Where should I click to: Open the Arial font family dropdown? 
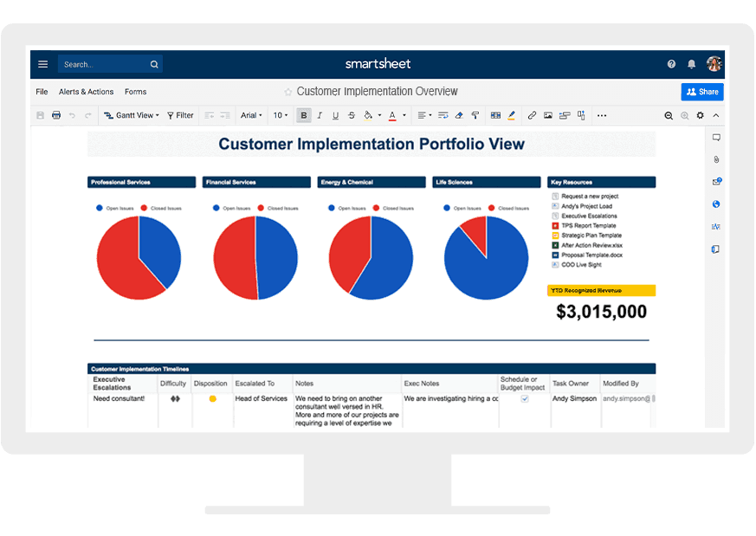[250, 115]
